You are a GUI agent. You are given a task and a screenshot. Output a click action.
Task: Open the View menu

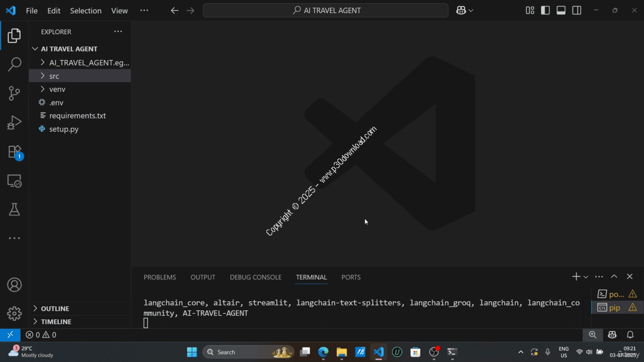coord(119,11)
